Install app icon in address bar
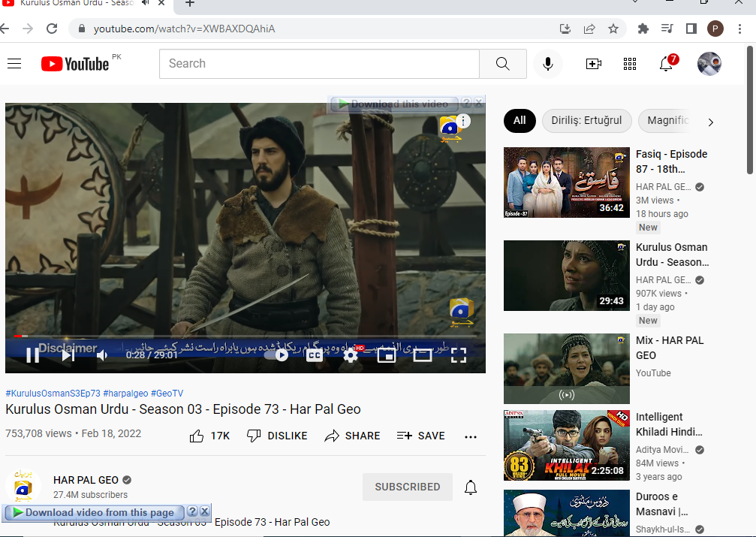 tap(565, 29)
